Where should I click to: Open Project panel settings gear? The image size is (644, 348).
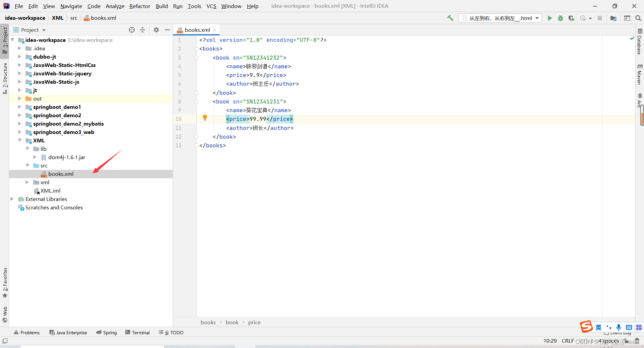coord(156,30)
